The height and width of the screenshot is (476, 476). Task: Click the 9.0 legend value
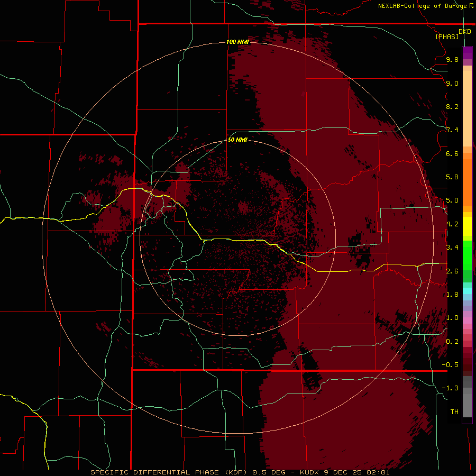[x=452, y=83]
